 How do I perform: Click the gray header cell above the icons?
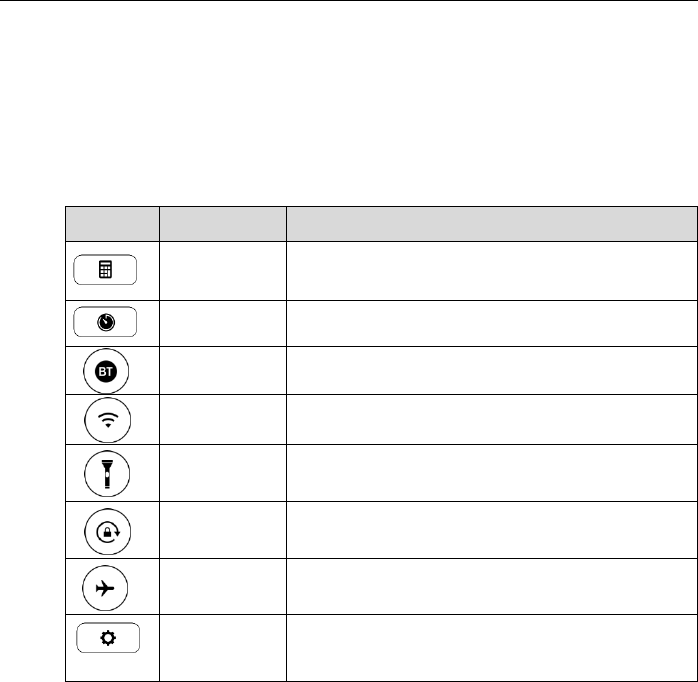coord(112,224)
